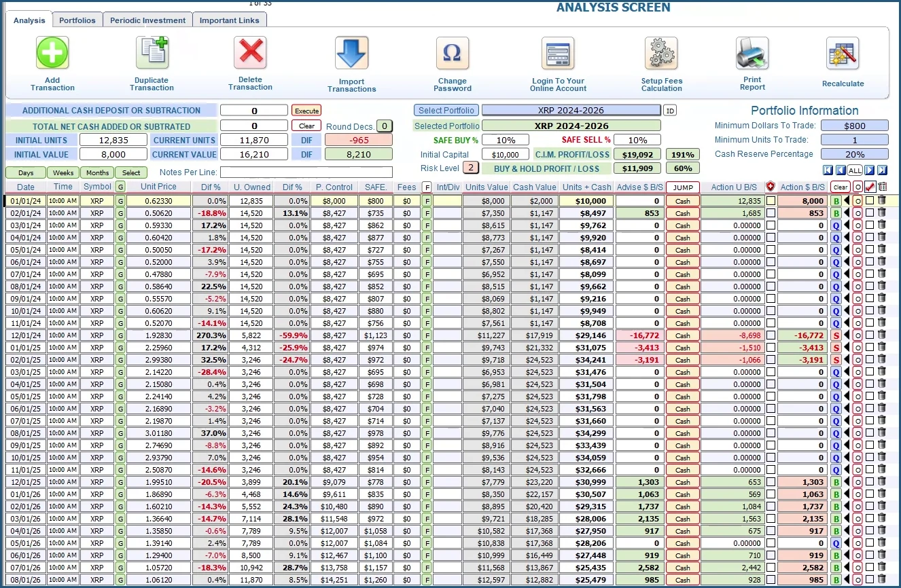Screen dimensions: 901x588
Task: Jump to last record navigation arrow
Action: (882, 170)
